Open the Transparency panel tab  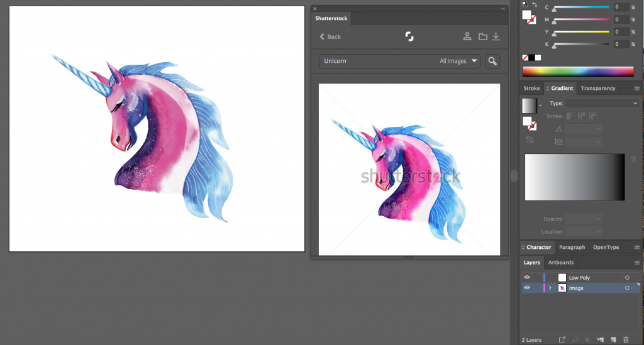597,89
